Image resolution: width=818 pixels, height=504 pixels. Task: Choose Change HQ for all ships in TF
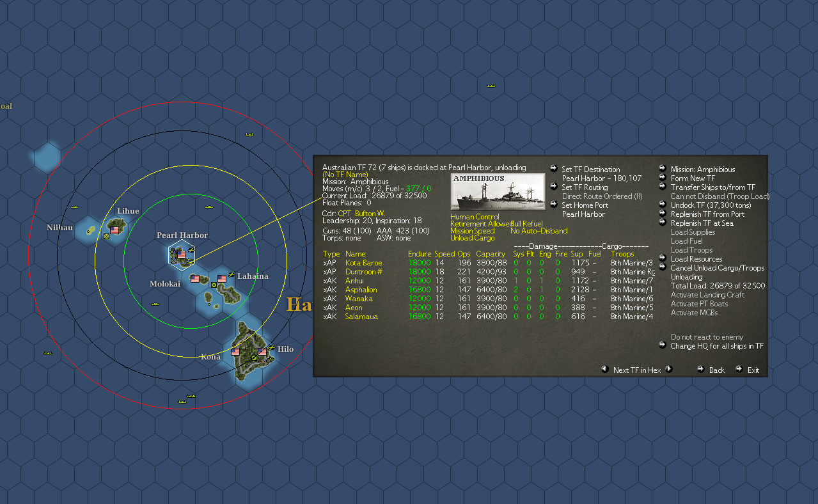pos(717,346)
